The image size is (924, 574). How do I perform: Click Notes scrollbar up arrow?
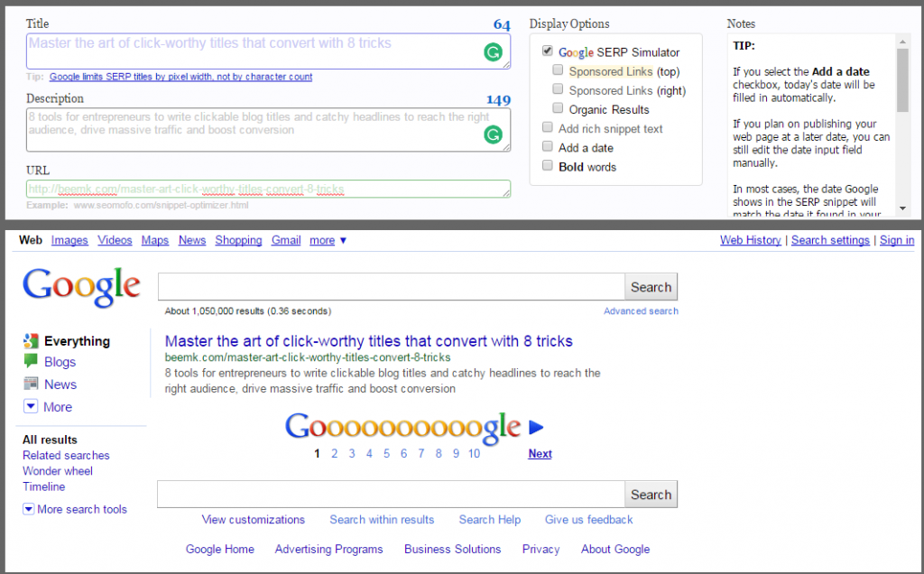click(x=902, y=42)
